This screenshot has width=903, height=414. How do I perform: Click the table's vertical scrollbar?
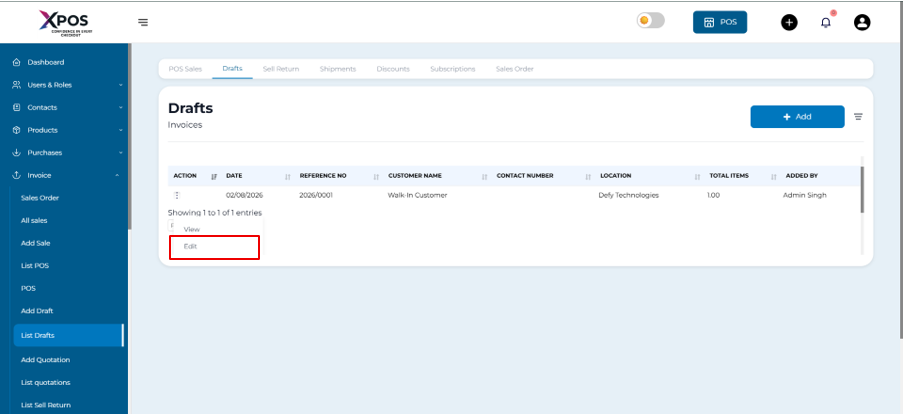(x=862, y=188)
